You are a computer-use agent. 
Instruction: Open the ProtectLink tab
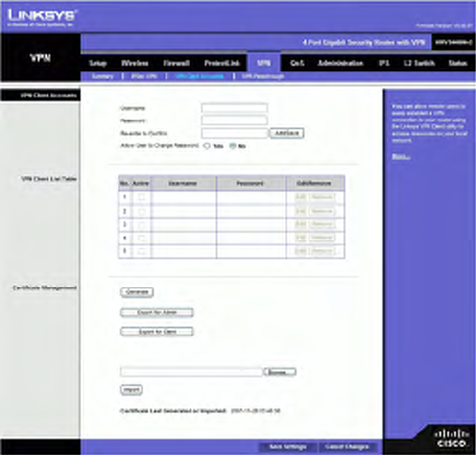222,63
